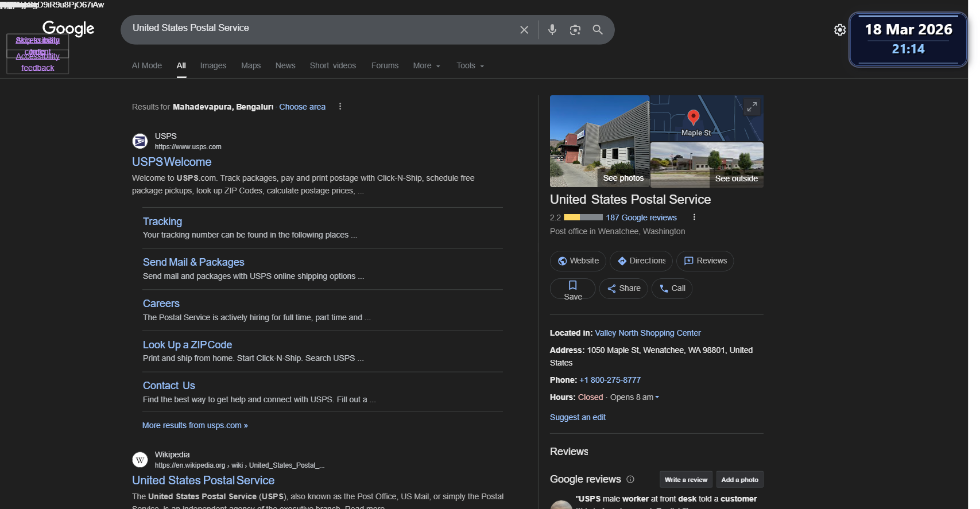
Task: Switch to Images tab
Action: 213,65
